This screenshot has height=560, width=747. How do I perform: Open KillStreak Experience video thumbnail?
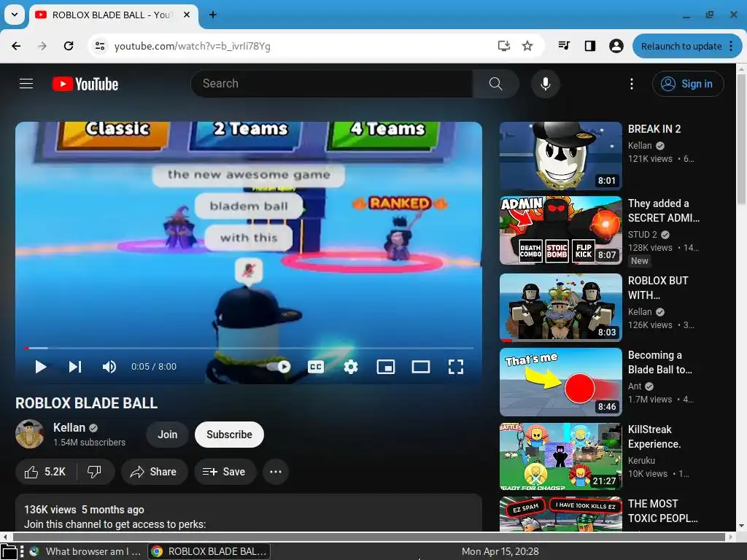pyautogui.click(x=561, y=456)
